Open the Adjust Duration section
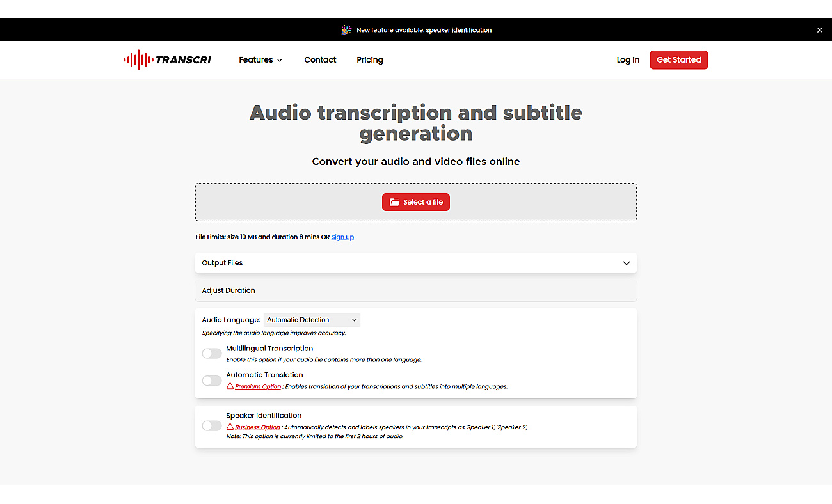The width and height of the screenshot is (832, 504). [x=416, y=290]
